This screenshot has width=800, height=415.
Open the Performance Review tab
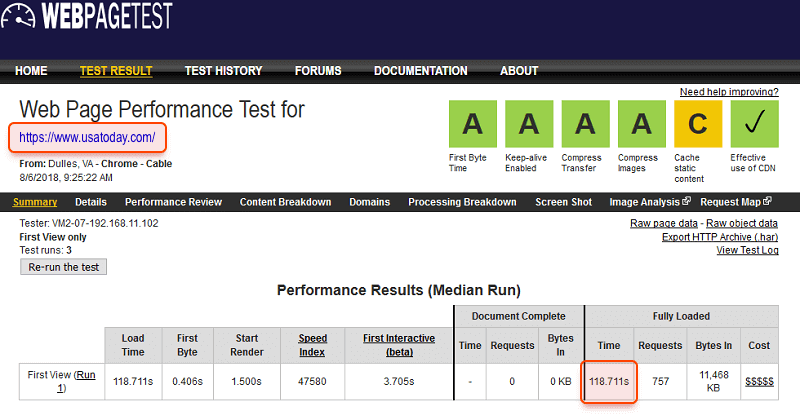[x=173, y=202]
